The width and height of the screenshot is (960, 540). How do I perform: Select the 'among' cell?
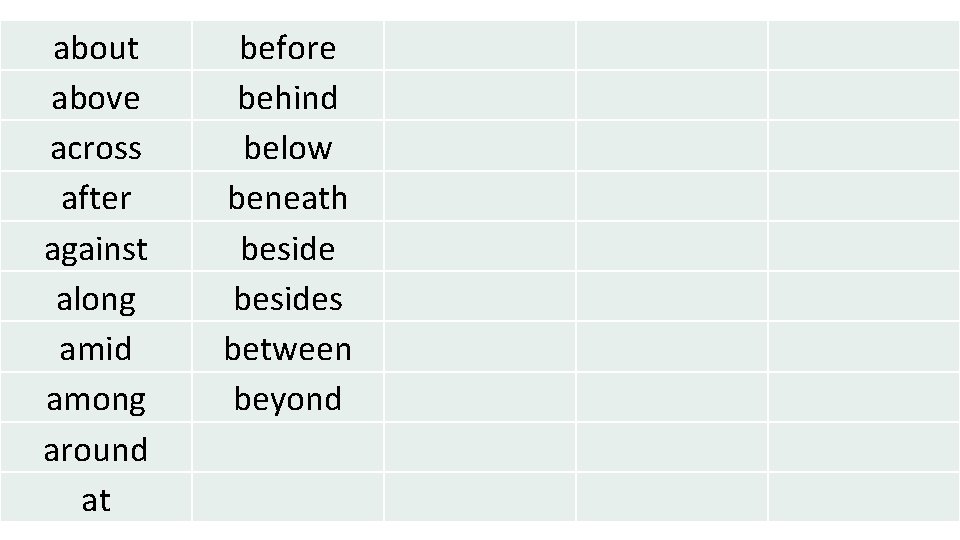click(96, 397)
